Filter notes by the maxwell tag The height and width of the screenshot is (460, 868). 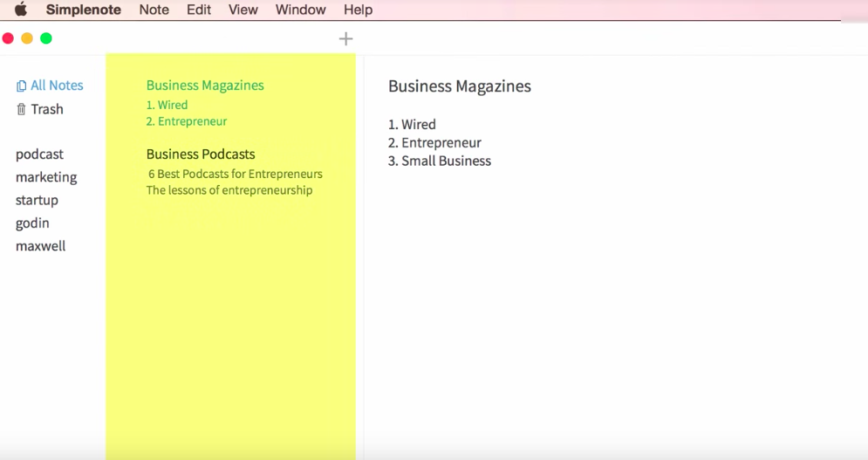40,246
